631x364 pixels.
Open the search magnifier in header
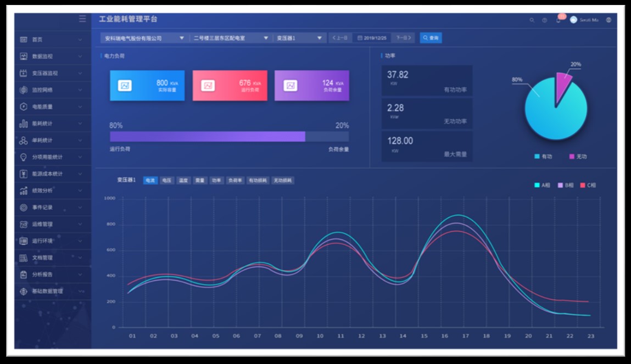pos(532,20)
